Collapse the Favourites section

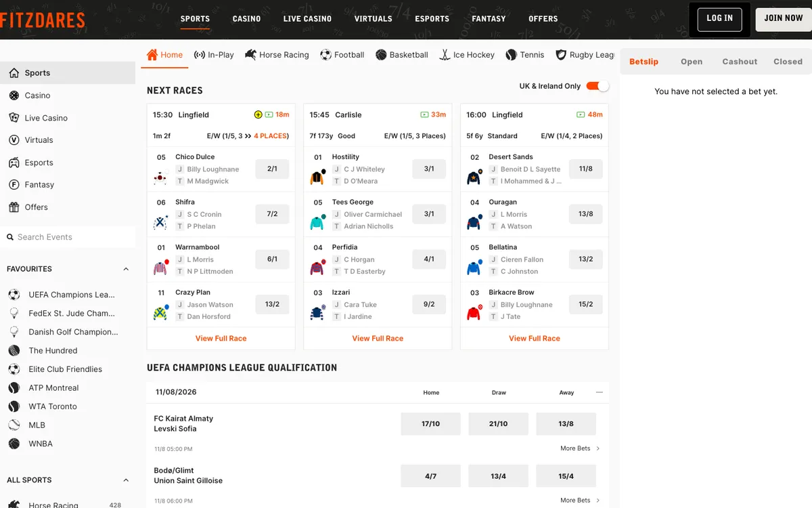pos(126,269)
